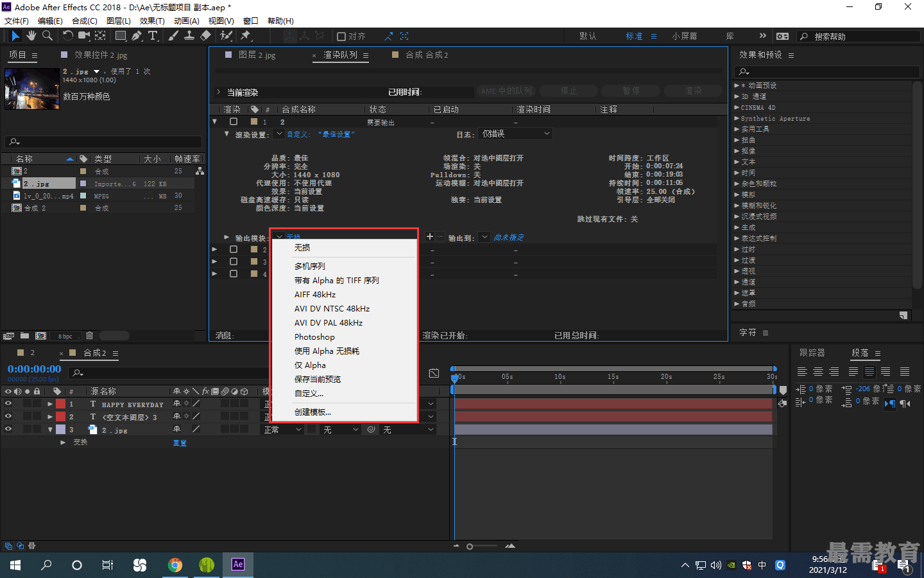Toggle shy switch on HAPPY EVERYDAY layer

tap(176, 404)
